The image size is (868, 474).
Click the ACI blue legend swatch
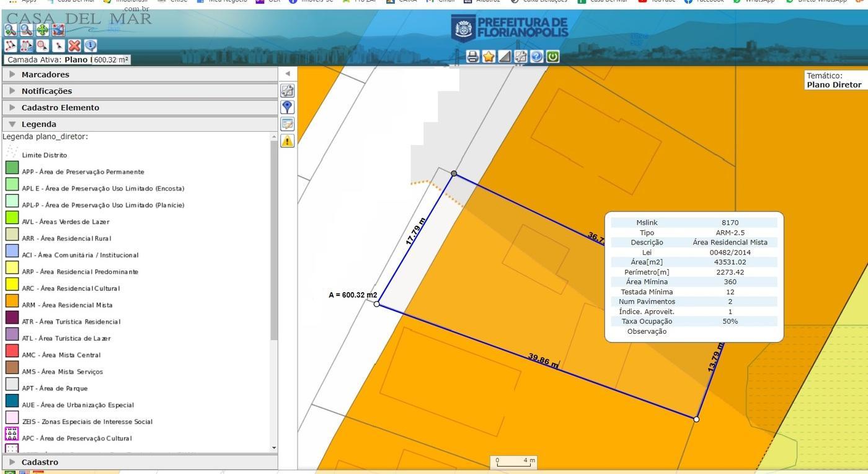[x=12, y=251]
